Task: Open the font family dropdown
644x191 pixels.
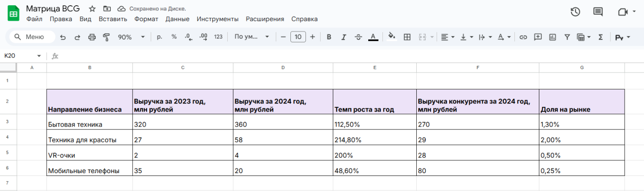Action: coord(252,37)
